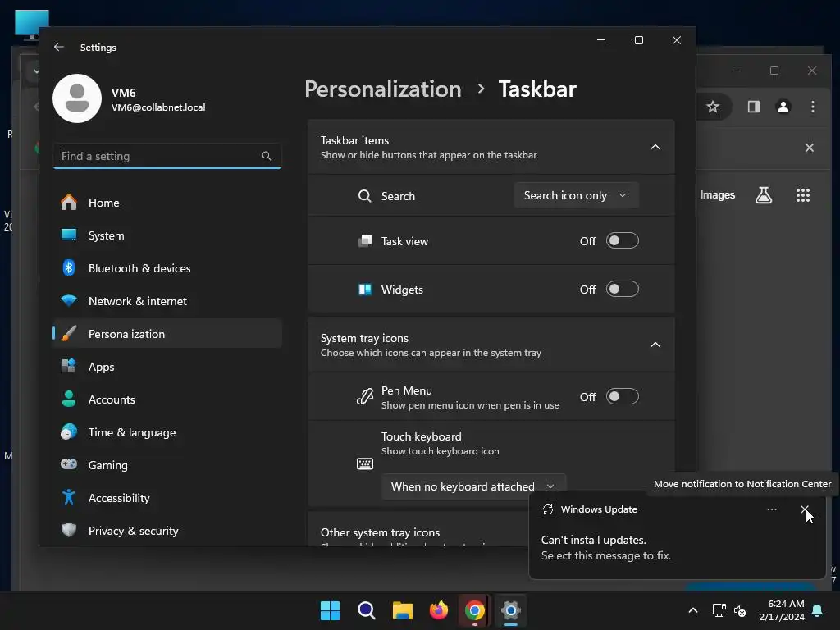This screenshot has width=840, height=630.
Task: Open clock and date 6:24 AM
Action: [782, 610]
